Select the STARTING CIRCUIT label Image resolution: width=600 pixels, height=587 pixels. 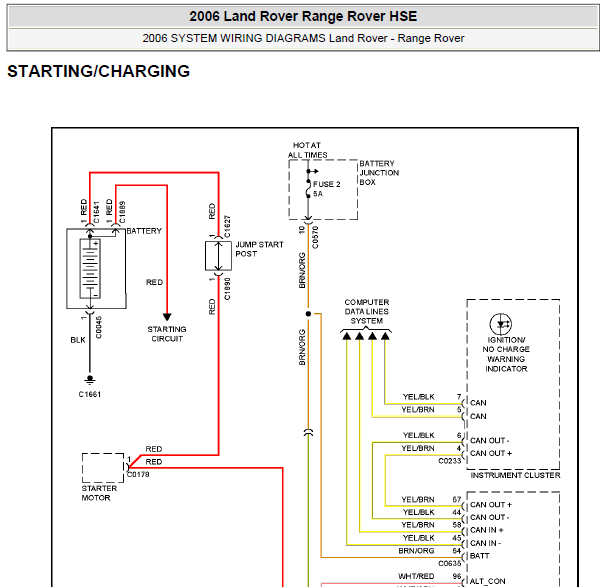coord(167,334)
